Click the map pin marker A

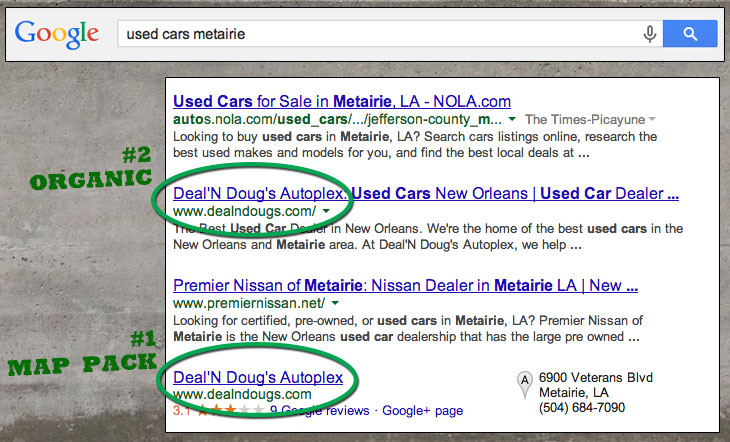tap(522, 381)
